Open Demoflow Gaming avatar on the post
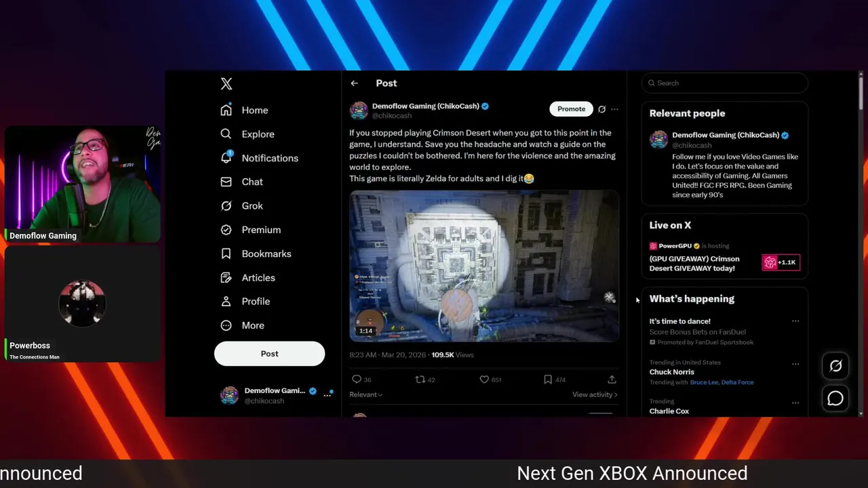This screenshot has width=868, height=488. pos(359,110)
